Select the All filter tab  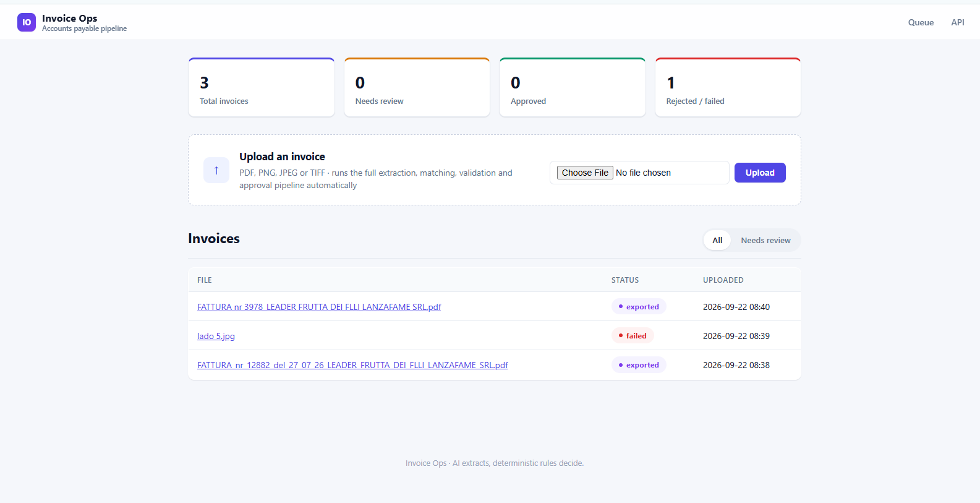coord(717,240)
